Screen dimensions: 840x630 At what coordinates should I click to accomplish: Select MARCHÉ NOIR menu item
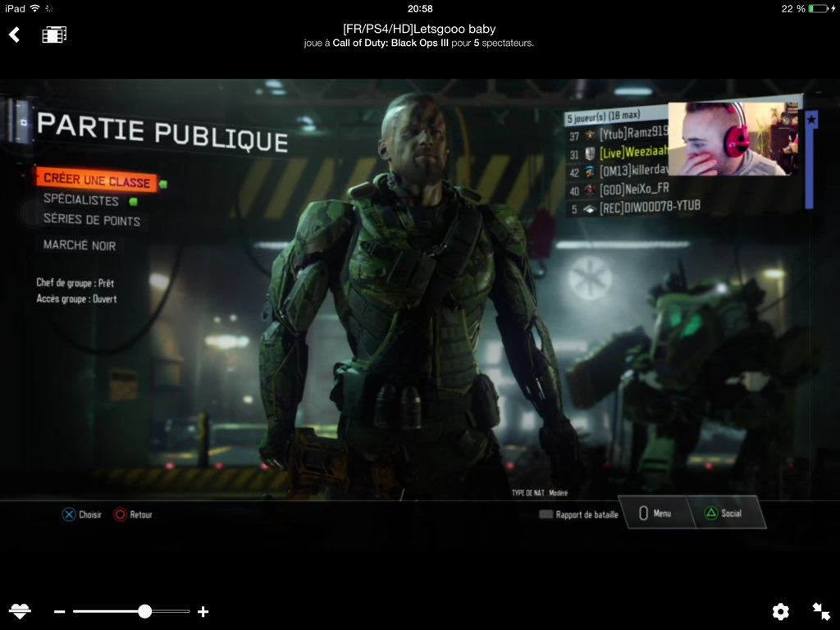click(80, 245)
